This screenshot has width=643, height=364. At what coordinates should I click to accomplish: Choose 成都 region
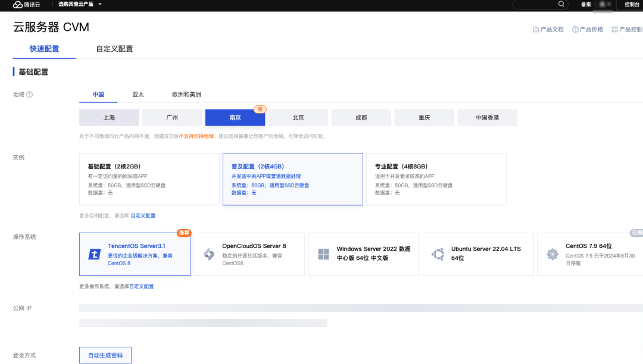pyautogui.click(x=361, y=118)
